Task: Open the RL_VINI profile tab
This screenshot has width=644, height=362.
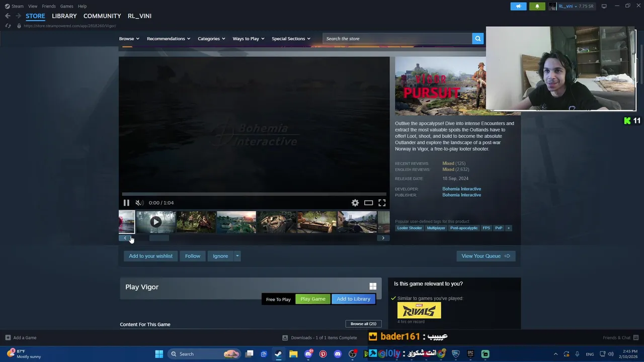Action: (139, 16)
